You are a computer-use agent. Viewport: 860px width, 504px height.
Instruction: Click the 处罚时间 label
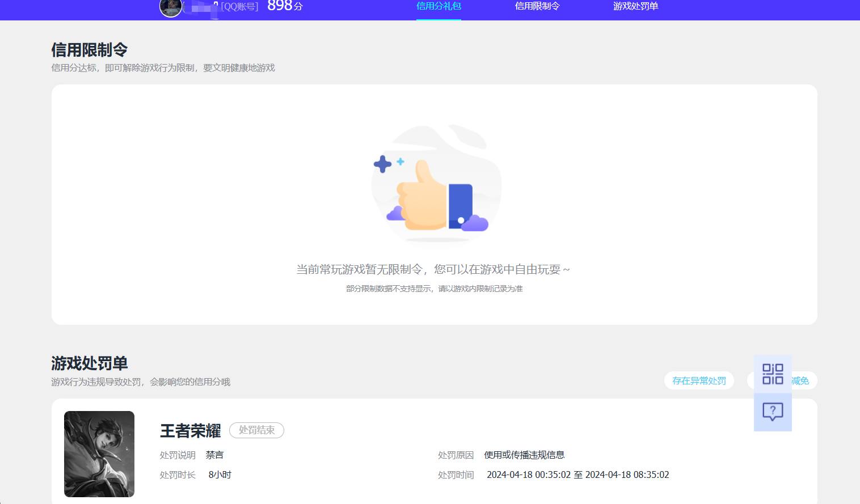click(456, 475)
